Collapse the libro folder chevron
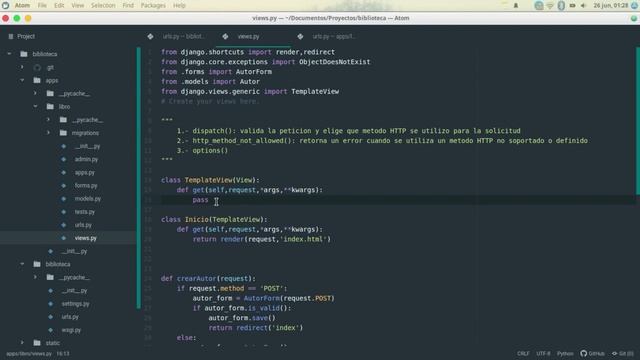This screenshot has width=640, height=360. (x=36, y=107)
